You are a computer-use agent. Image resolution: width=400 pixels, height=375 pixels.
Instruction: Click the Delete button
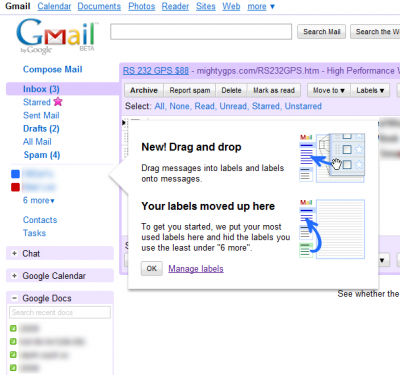click(231, 90)
